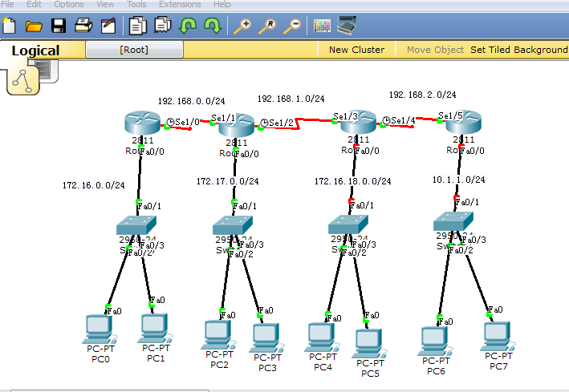This screenshot has height=392, width=569.
Task: Open the drawing palette icon
Action: click(x=322, y=26)
